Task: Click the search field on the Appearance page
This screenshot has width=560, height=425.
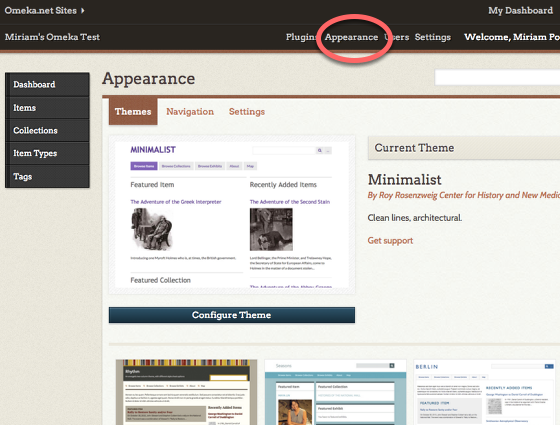Action: pyautogui.click(x=497, y=77)
